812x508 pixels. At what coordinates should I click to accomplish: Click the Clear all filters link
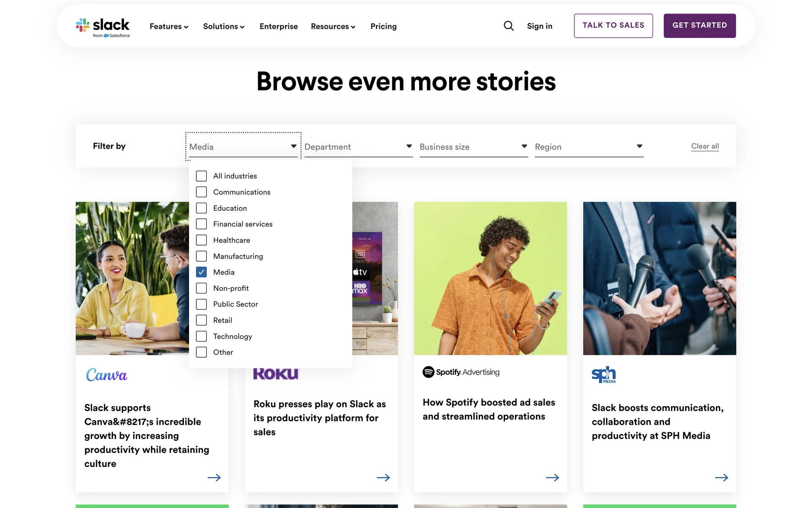(x=705, y=146)
